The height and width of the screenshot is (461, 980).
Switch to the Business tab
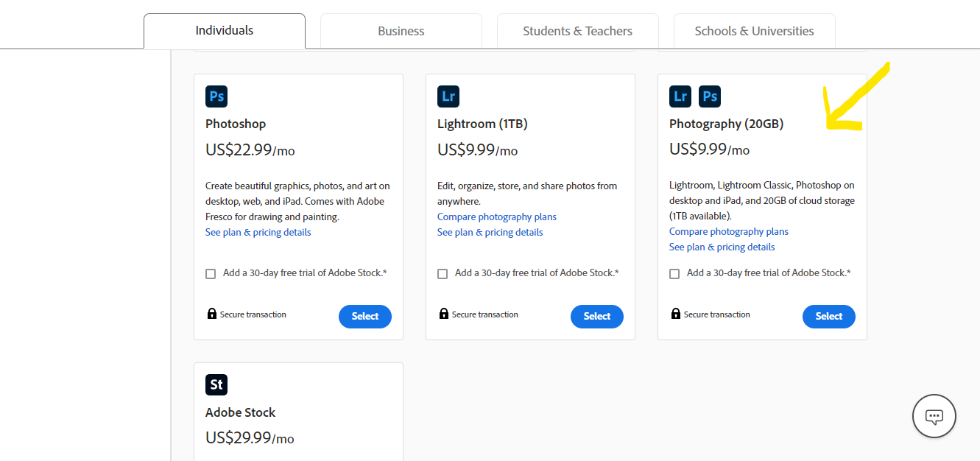(x=401, y=31)
